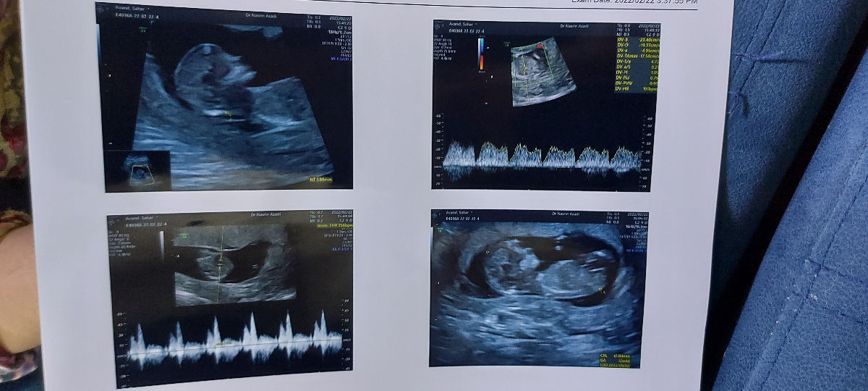
Task: Click the small inset orientation image
Action: 138,169
